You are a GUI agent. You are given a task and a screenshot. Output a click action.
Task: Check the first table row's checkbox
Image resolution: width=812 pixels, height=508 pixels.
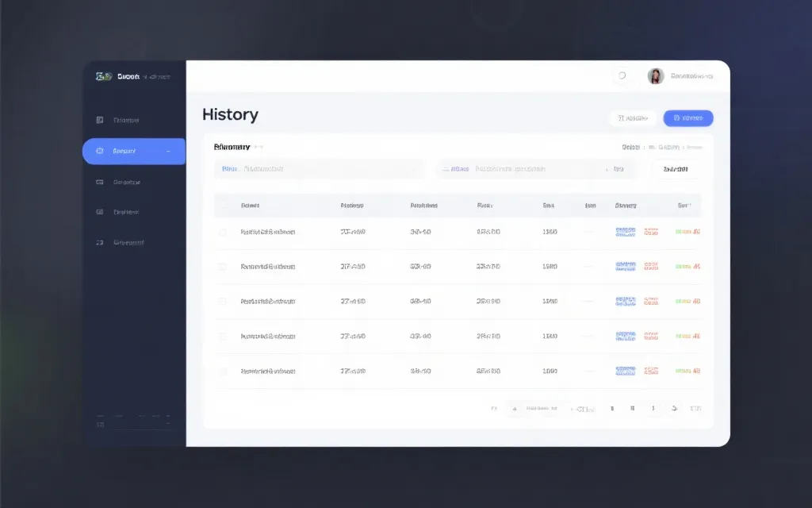pos(223,233)
